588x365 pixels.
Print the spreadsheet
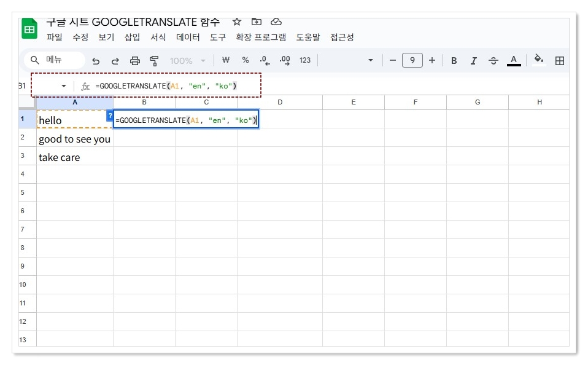[134, 60]
